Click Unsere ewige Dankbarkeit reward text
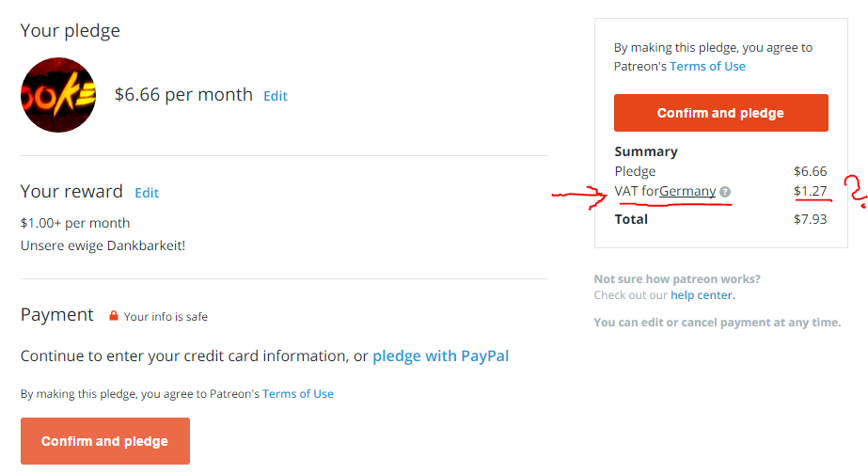 [103, 245]
